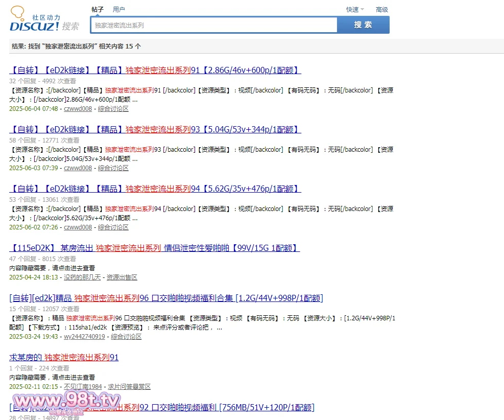
Task: Switch to the 用户 search tab
Action: point(118,9)
